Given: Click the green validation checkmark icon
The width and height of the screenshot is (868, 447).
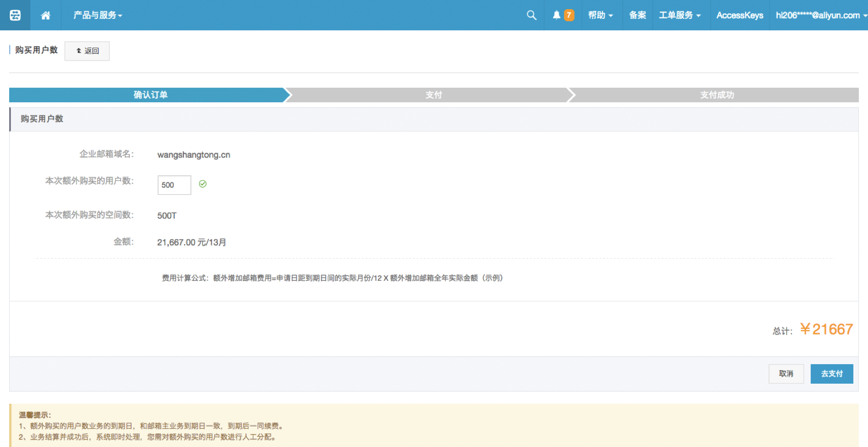Looking at the screenshot, I should [x=202, y=184].
